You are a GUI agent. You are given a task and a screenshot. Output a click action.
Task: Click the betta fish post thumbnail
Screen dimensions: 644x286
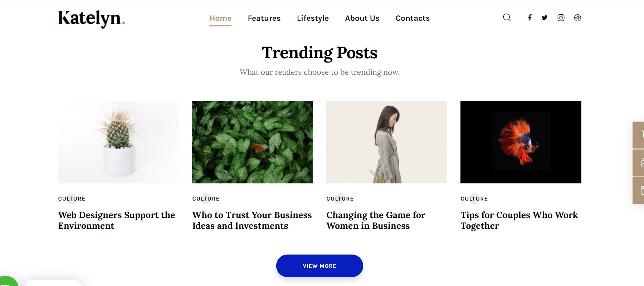tap(521, 142)
